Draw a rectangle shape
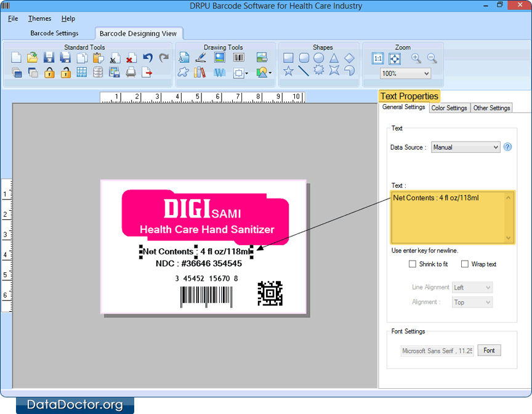The width and height of the screenshot is (532, 414). click(288, 58)
